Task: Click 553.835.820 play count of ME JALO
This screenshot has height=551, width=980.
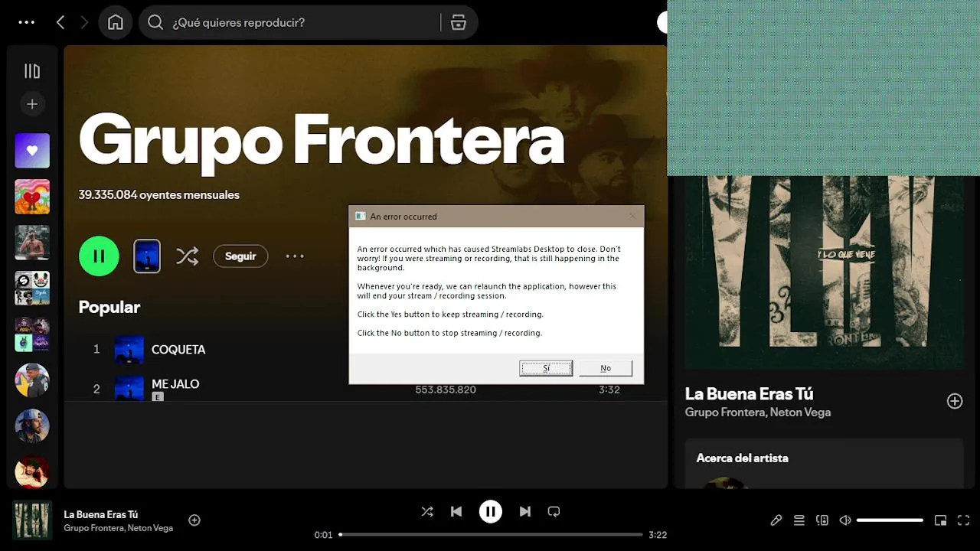Action: [x=446, y=390]
